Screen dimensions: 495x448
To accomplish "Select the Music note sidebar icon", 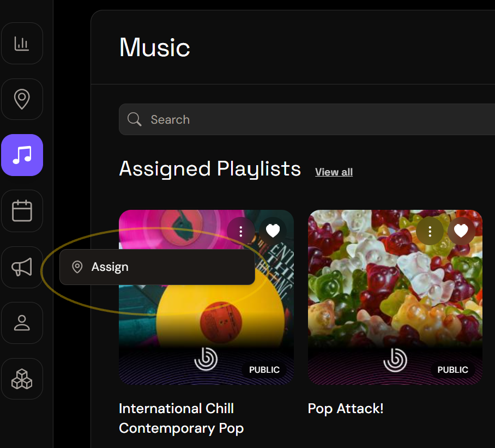I will (22, 155).
